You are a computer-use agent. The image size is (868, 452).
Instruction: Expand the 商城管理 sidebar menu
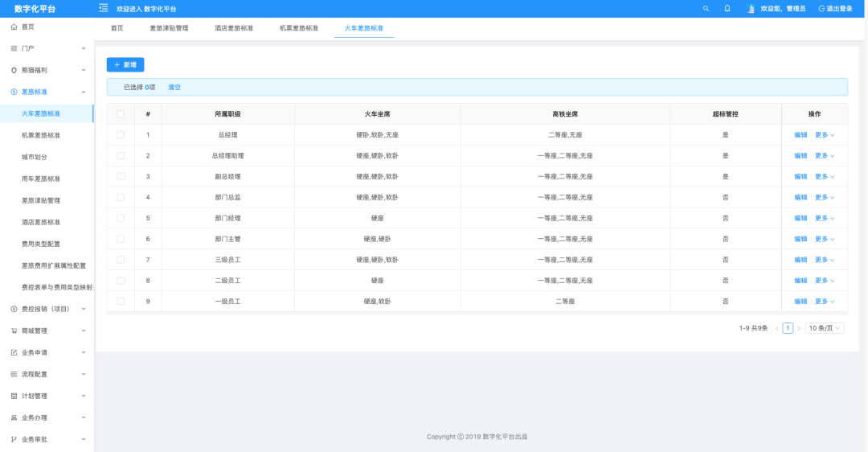[84, 331]
